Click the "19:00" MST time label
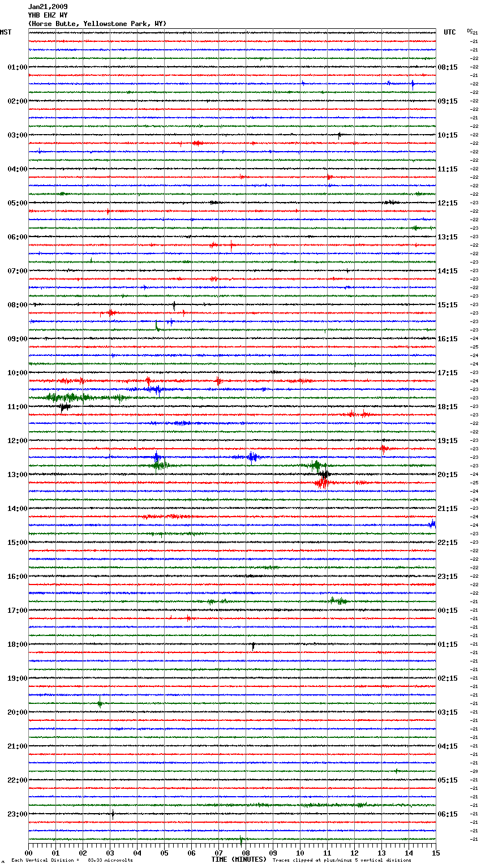Screen dimensions: 481x868 click(x=18, y=678)
